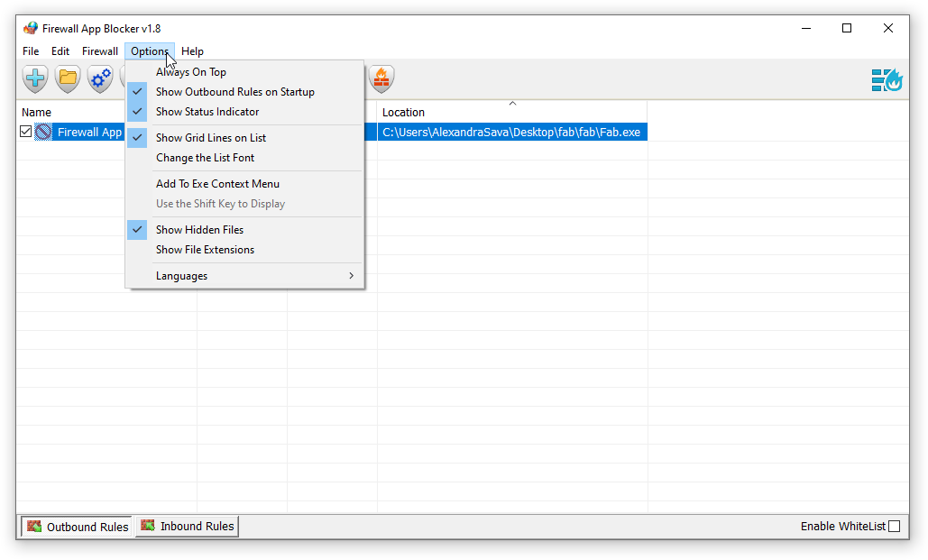Viewport: 928px width, 560px height.
Task: Expand the Languages submenu
Action: pos(181,275)
